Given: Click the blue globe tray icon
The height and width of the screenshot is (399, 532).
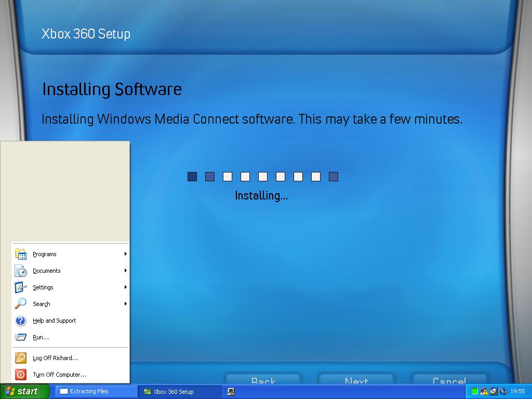Looking at the screenshot, I should pos(503,392).
